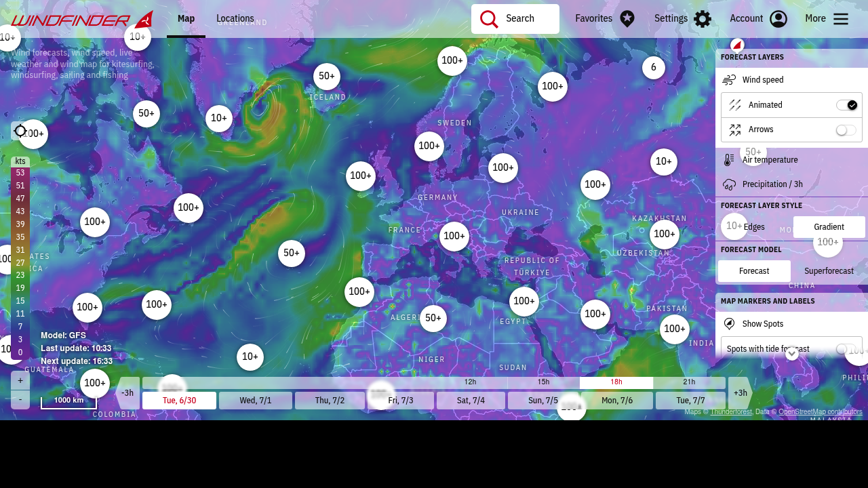
Task: Click the Arrows layer icon
Action: pos(735,129)
